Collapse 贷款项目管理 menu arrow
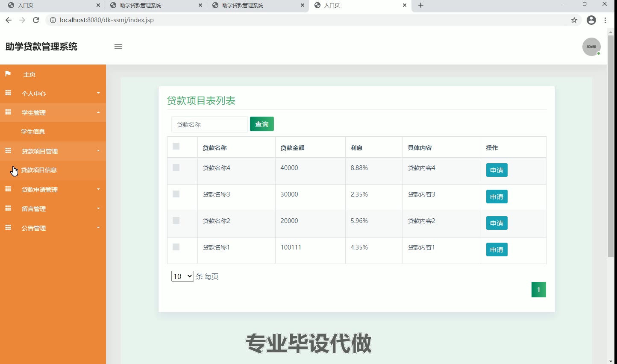617x364 pixels. click(x=98, y=151)
